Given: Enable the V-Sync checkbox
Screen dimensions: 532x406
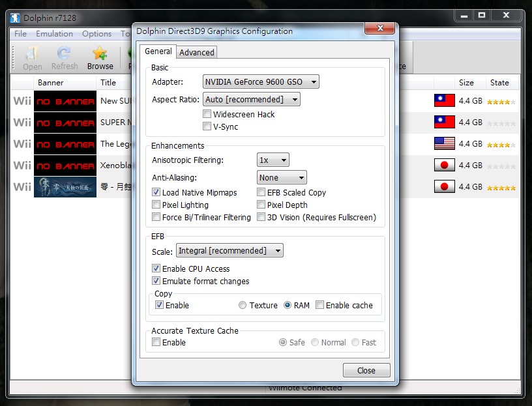Looking at the screenshot, I should click(x=207, y=126).
